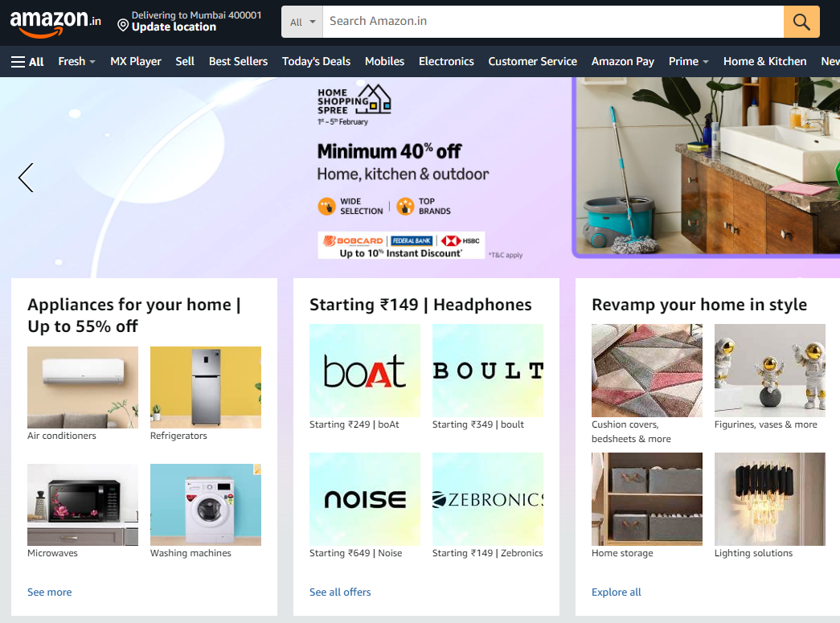This screenshot has height=623, width=840.
Task: Click Starting ₹149 | Headphones heading
Action: pyautogui.click(x=420, y=305)
